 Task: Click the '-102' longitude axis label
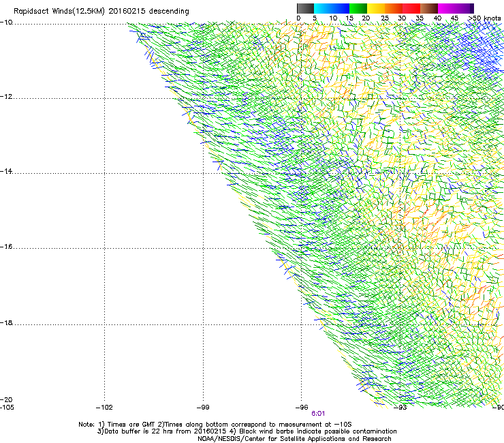[104, 408]
